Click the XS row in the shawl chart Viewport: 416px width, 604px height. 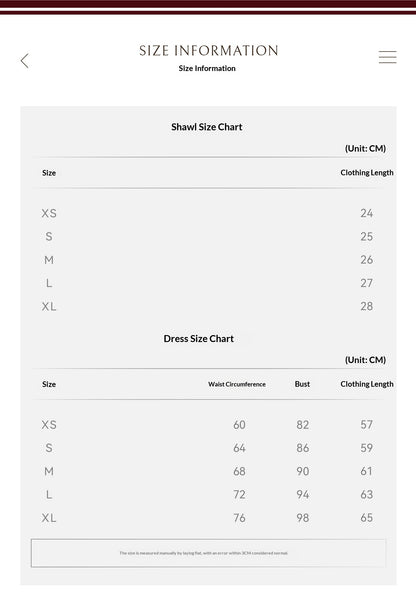208,213
